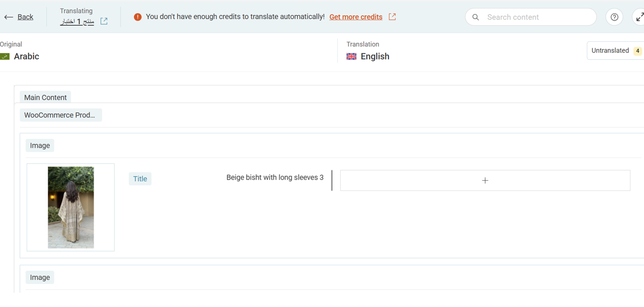This screenshot has width=644, height=307.
Task: Collapse the Main Content section
Action: [45, 98]
